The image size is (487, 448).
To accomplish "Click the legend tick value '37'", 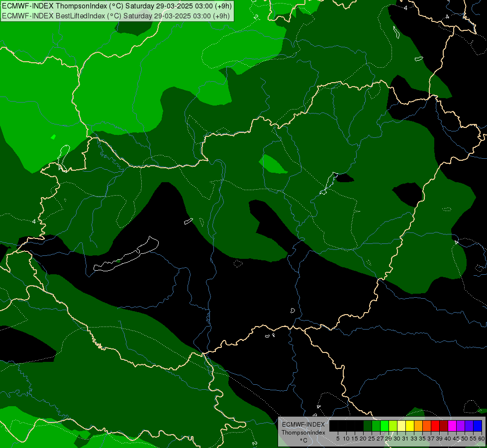I will point(431,439).
